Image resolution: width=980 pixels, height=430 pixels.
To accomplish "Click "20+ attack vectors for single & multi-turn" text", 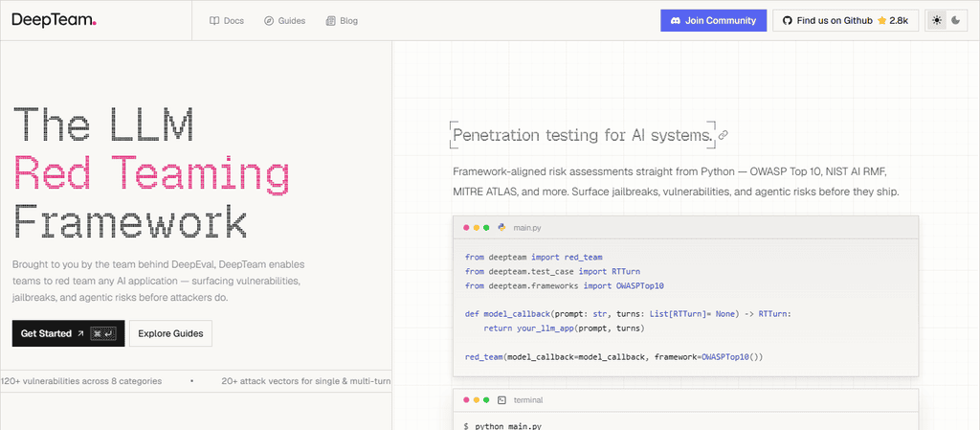I will click(305, 380).
